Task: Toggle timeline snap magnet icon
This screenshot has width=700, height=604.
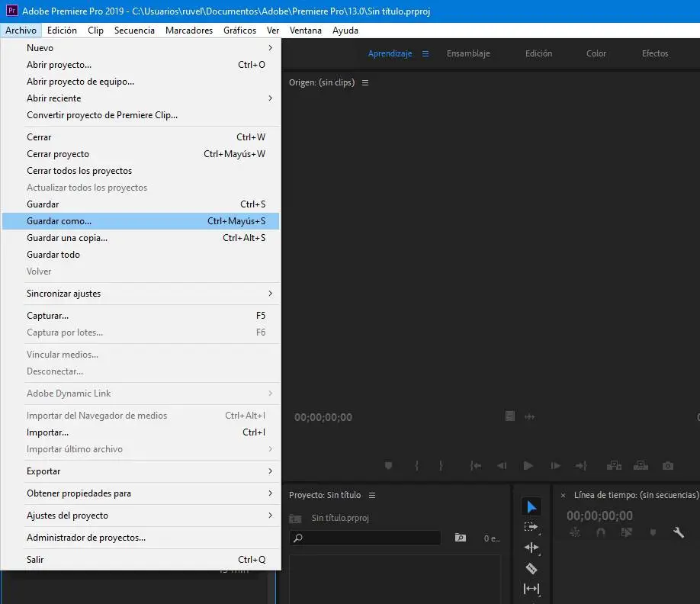Action: [x=601, y=532]
